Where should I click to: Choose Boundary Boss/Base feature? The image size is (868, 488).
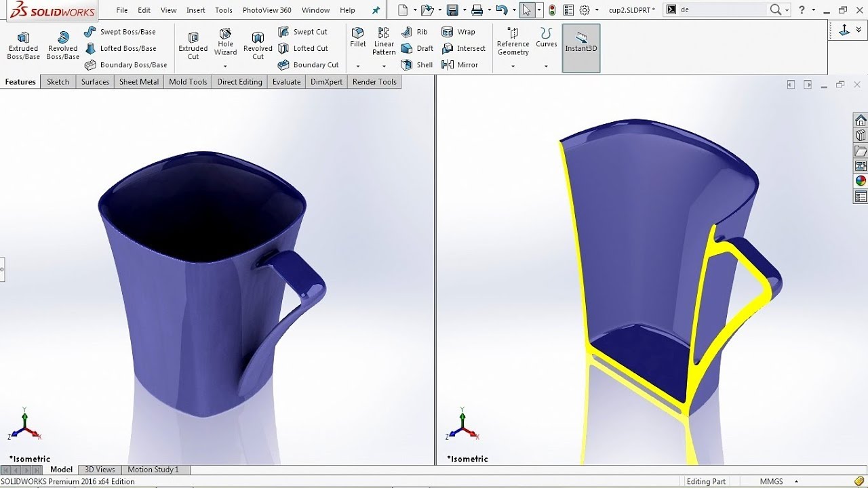(x=125, y=65)
